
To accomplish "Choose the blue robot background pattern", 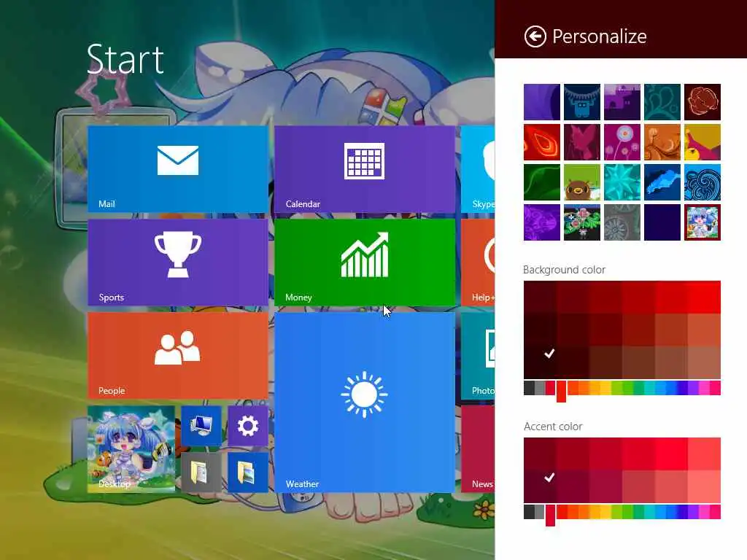I will pos(582,102).
